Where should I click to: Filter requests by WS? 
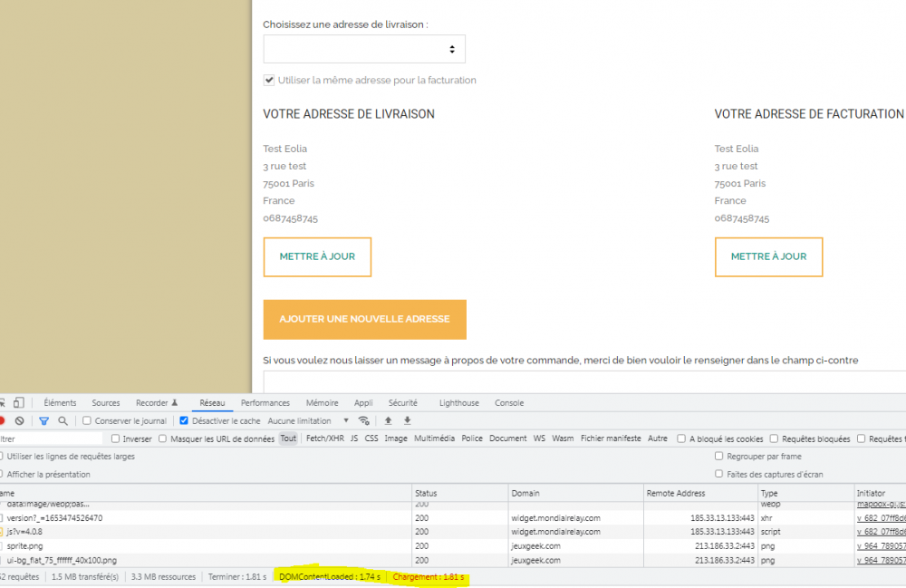[x=539, y=439]
